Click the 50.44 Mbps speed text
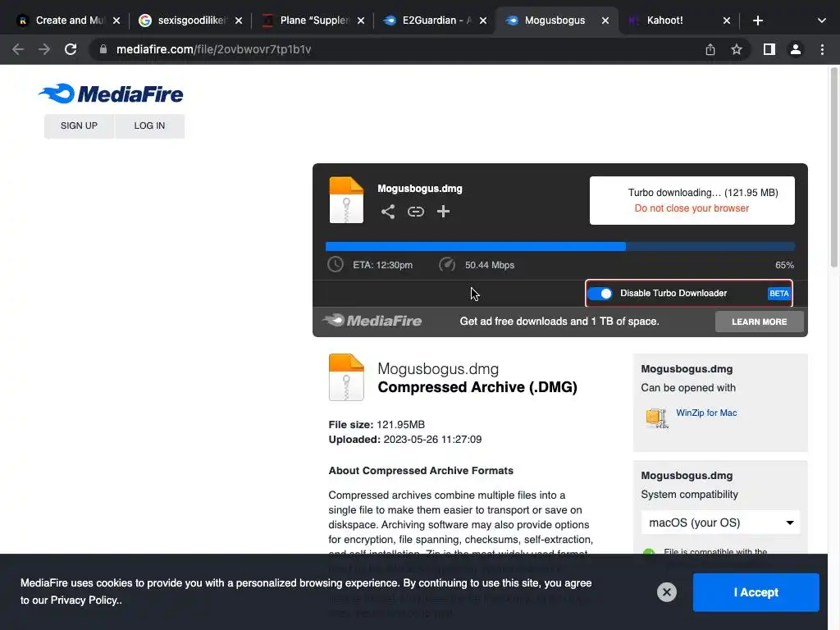Viewport: 840px width, 630px height. pyautogui.click(x=490, y=265)
